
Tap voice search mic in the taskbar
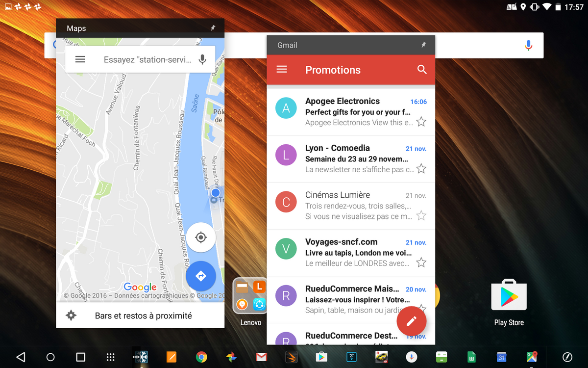(411, 357)
